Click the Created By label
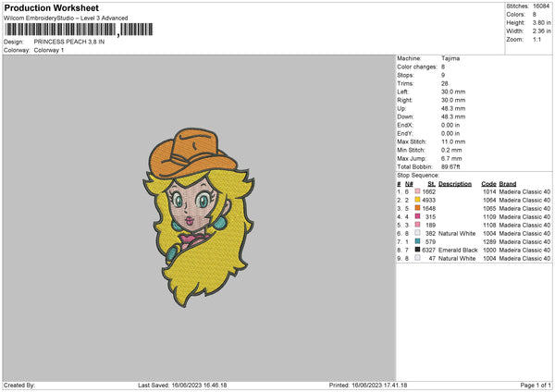The image size is (555, 392). pyautogui.click(x=19, y=385)
